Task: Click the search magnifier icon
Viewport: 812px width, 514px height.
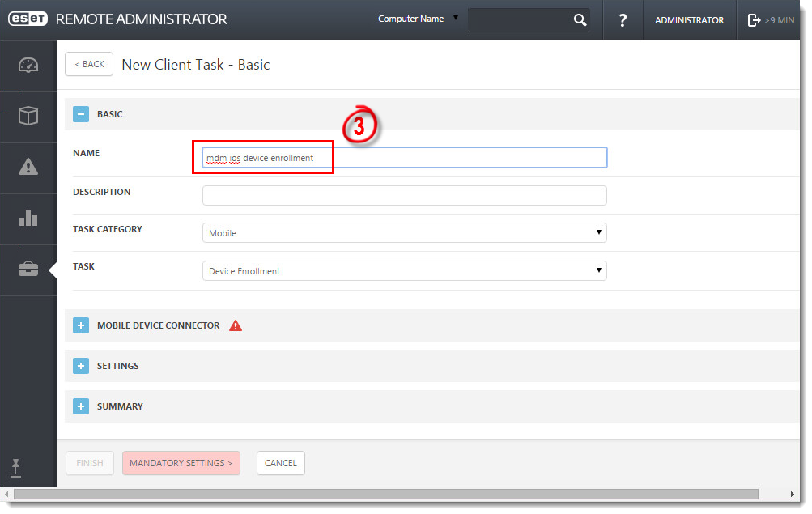Action: 580,20
